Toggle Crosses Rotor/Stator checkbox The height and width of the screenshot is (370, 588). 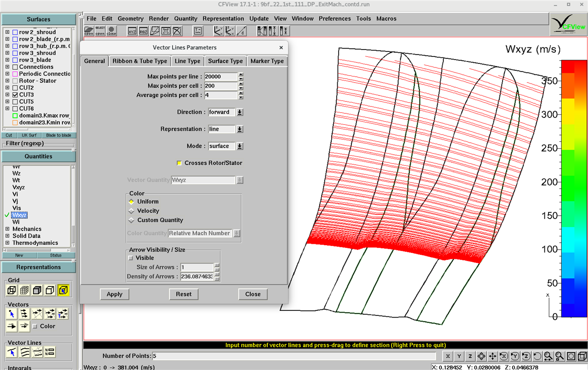tap(180, 163)
